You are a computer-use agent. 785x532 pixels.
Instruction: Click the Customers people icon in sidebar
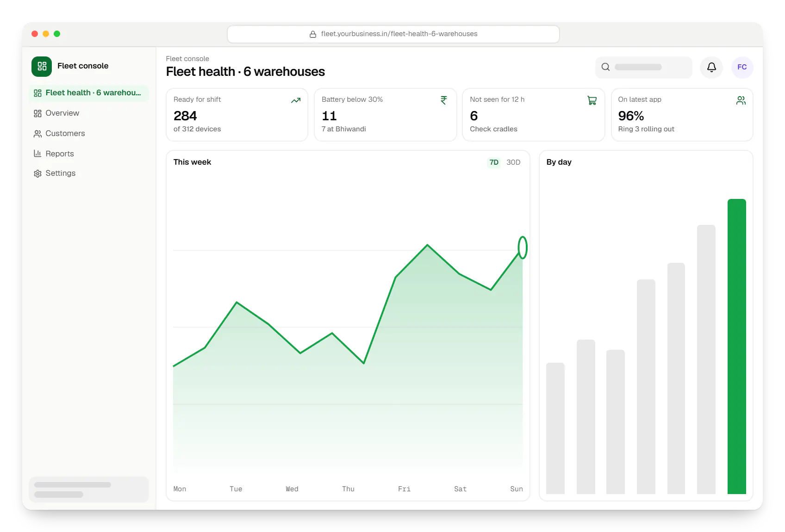click(x=37, y=134)
